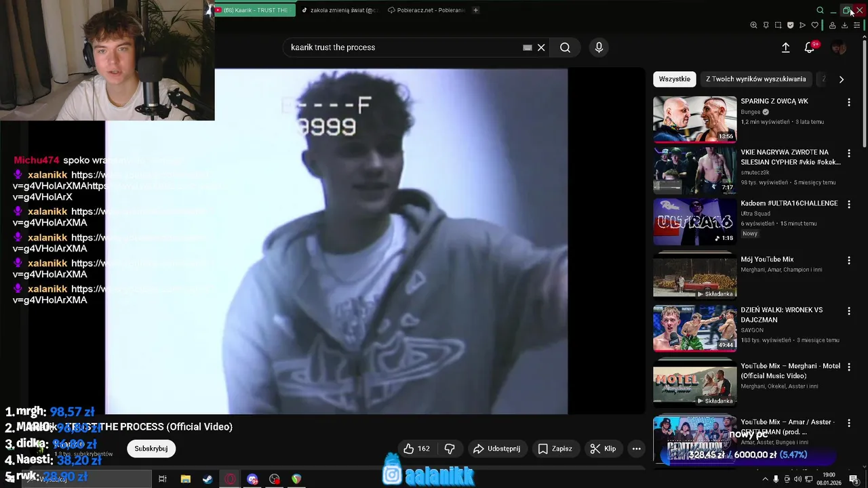Screen dimensions: 868x488
Task: Click the Mój YouTube Mix title
Action: pos(767,260)
